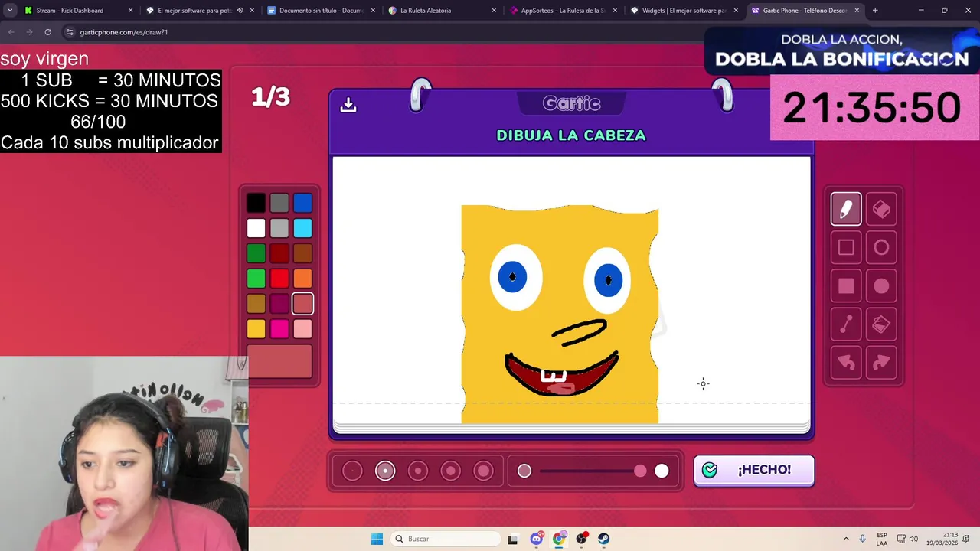Image resolution: width=980 pixels, height=551 pixels.
Task: Choose the brown color swatch
Action: [302, 253]
